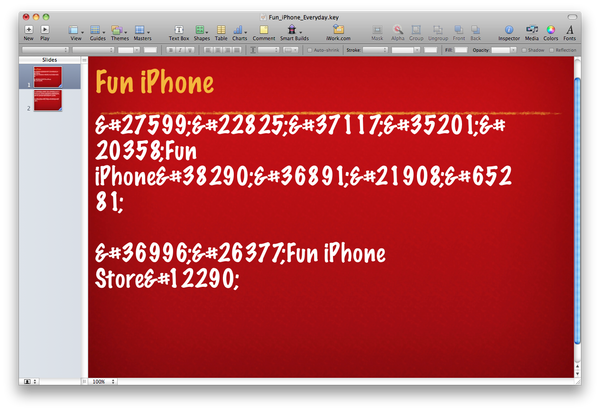
Task: Click the body text starting "&#27599;"
Action: click(x=303, y=163)
